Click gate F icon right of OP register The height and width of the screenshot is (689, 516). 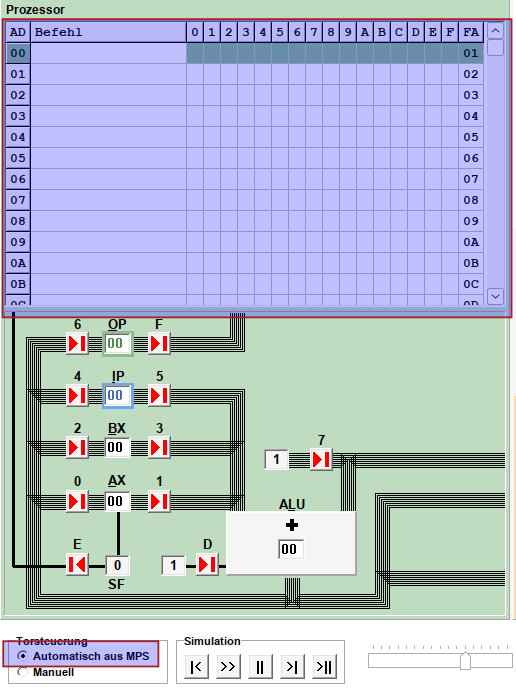tap(159, 344)
